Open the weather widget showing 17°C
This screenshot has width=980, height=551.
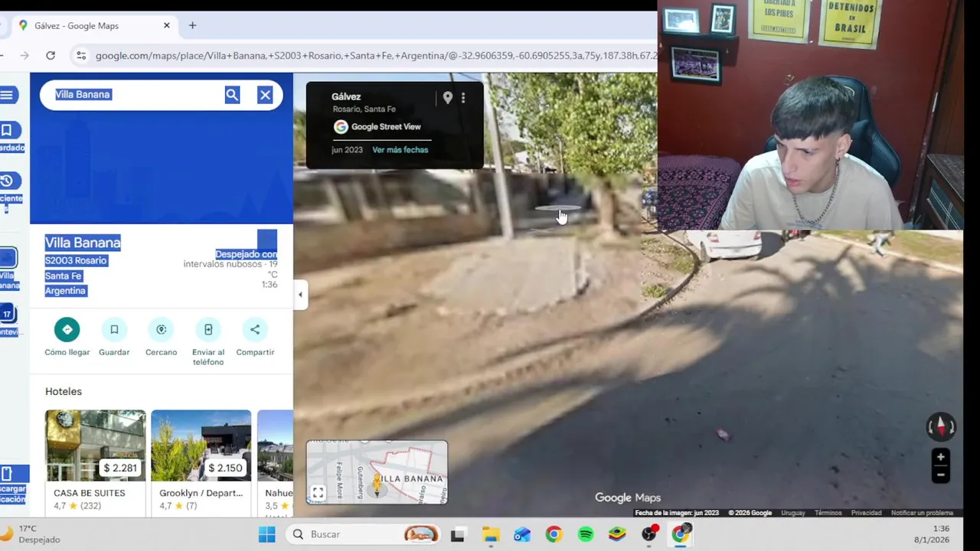[31, 534]
